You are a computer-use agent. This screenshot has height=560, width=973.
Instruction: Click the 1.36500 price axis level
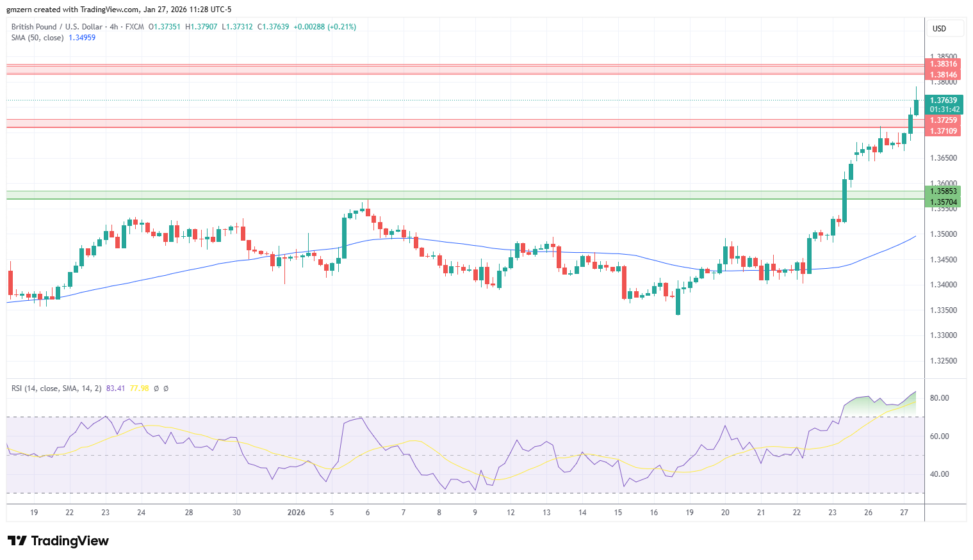(944, 158)
